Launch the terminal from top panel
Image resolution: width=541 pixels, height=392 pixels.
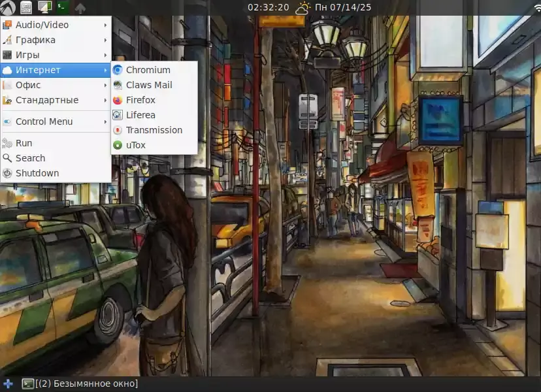[63, 7]
